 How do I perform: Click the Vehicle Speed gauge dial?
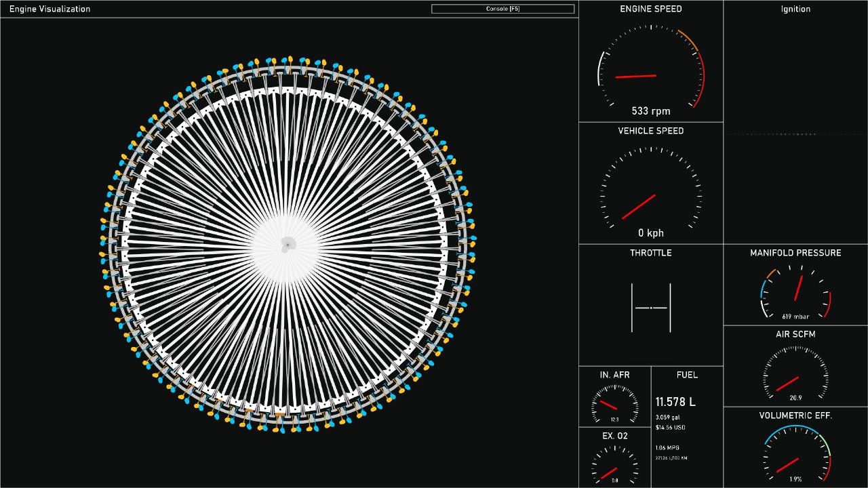click(x=651, y=195)
